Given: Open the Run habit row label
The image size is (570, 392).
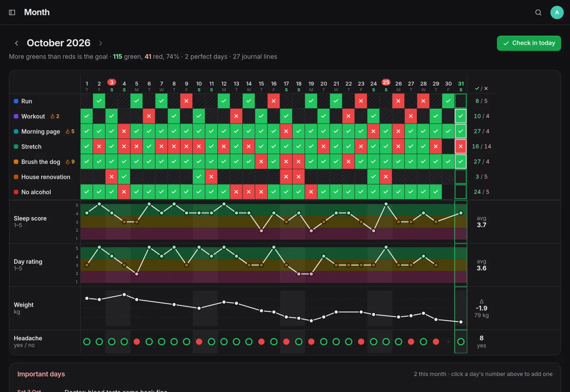Looking at the screenshot, I should (x=27, y=101).
